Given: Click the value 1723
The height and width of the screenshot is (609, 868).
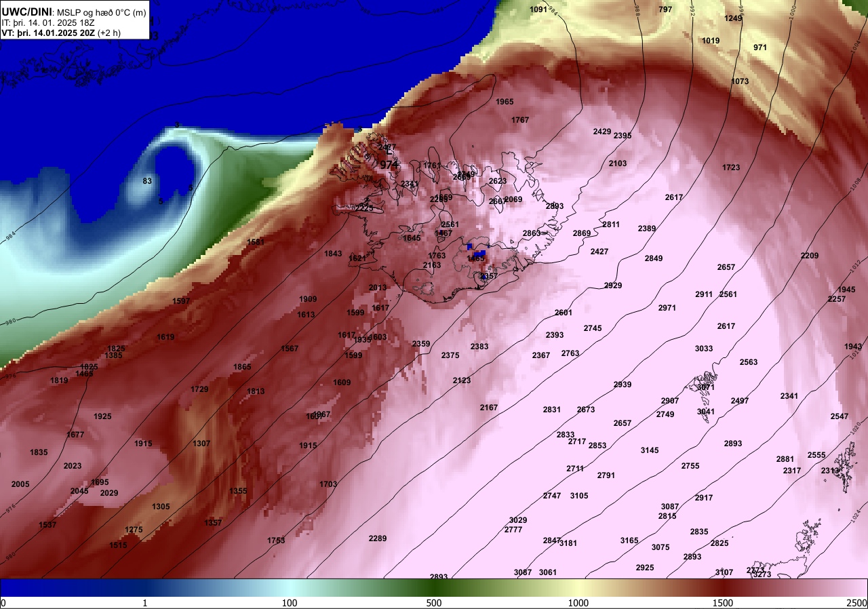Looking at the screenshot, I should tap(731, 168).
